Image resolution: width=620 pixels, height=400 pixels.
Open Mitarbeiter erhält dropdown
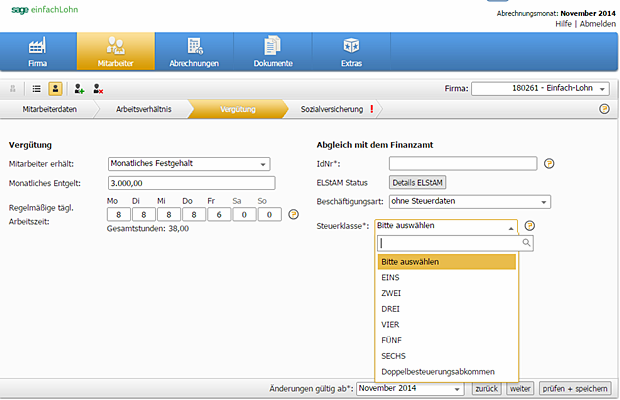click(189, 164)
